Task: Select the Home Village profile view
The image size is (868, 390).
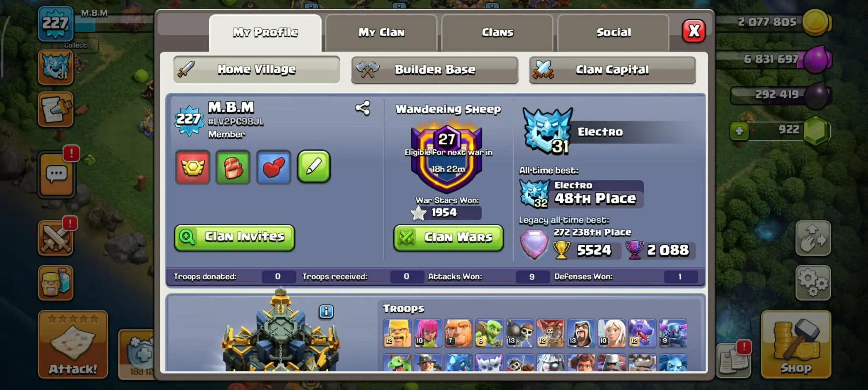Action: [256, 69]
